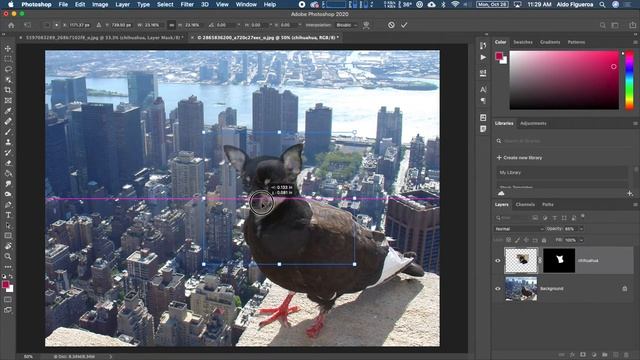
Task: Hide the chihuahua layer
Action: click(498, 260)
